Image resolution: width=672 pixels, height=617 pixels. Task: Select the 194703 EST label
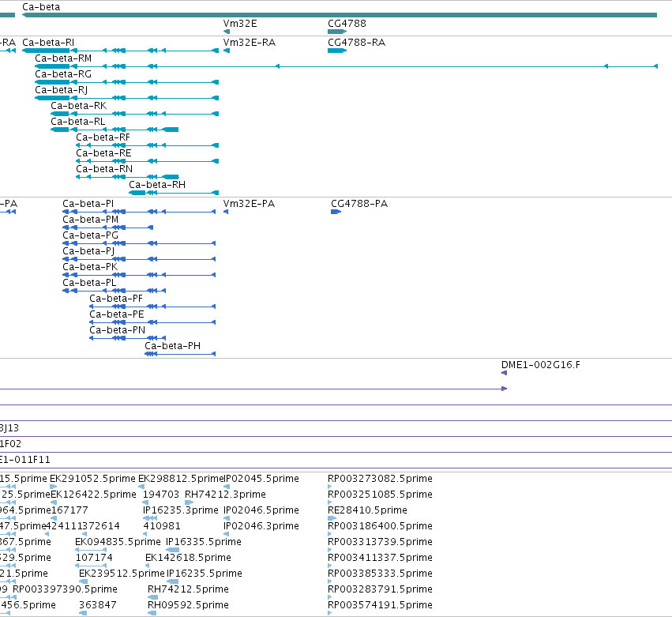click(161, 495)
